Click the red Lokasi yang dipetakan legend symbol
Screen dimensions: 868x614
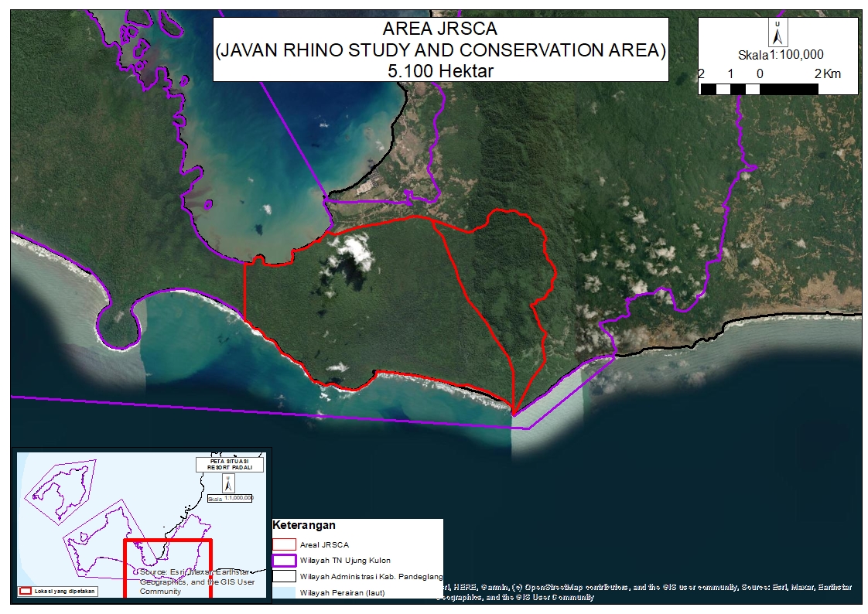(26, 591)
